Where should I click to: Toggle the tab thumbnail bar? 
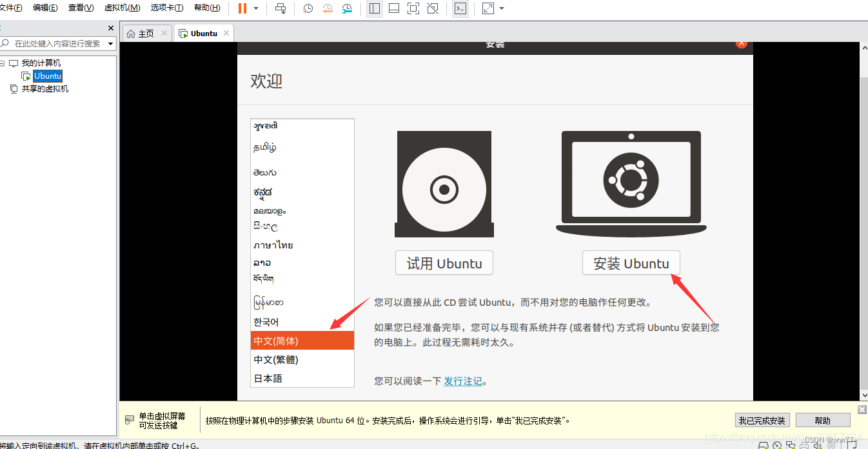(394, 8)
